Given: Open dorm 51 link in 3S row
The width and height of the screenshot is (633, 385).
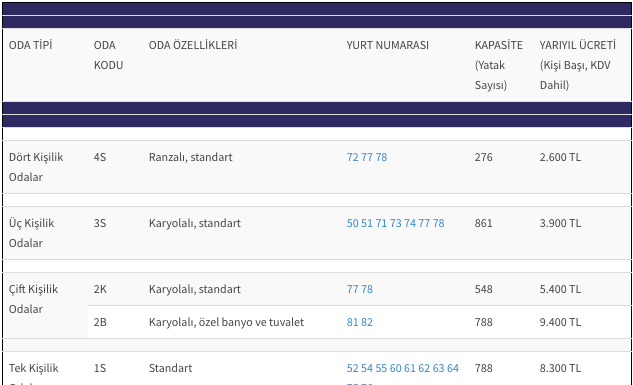Looking at the screenshot, I should click(x=367, y=223).
